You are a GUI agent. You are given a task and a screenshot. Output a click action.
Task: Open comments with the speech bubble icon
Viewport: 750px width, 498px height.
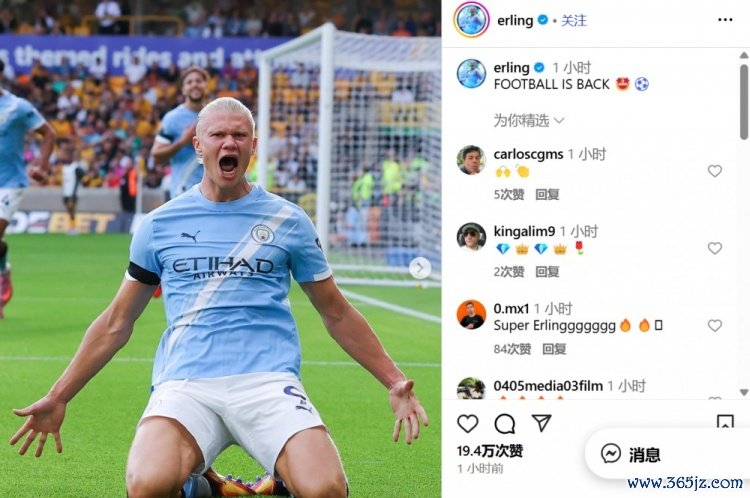pyautogui.click(x=505, y=423)
